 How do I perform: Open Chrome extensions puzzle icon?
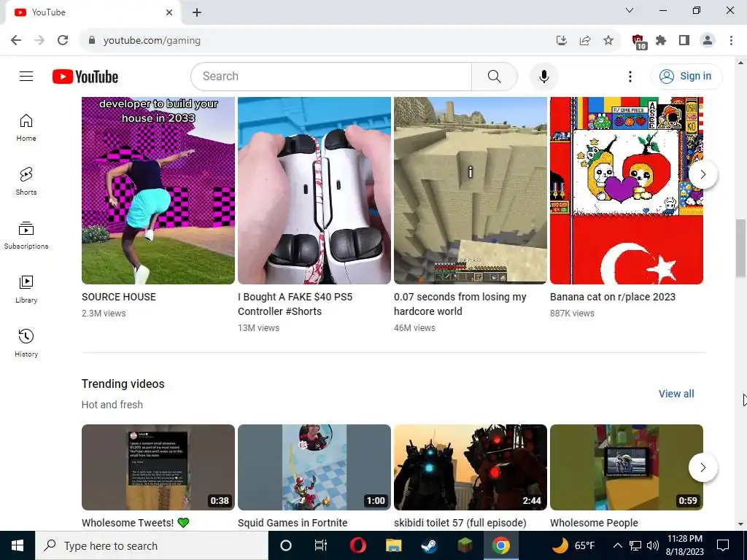[x=661, y=40]
